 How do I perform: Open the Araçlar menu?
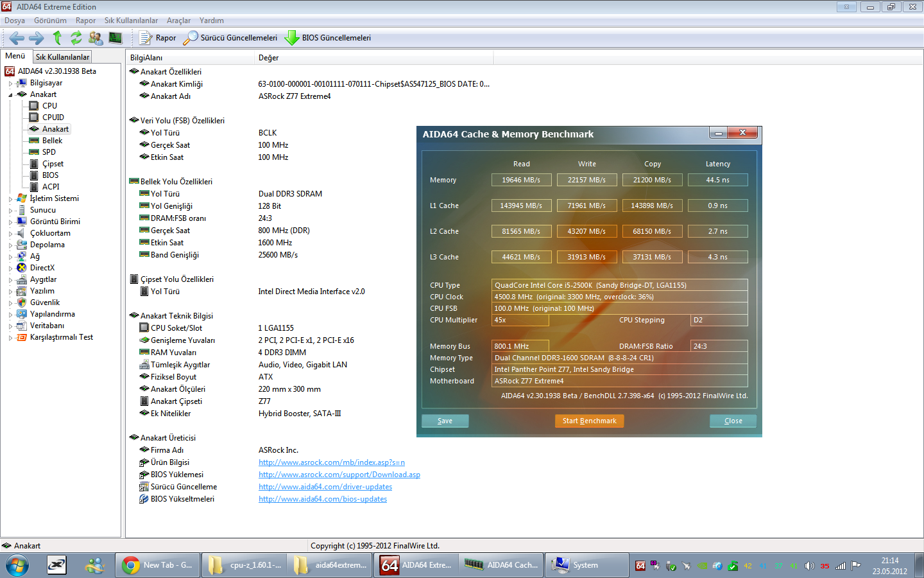click(x=178, y=21)
